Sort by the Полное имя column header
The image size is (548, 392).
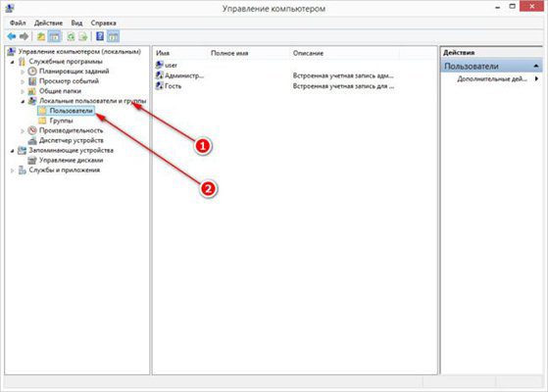click(x=229, y=53)
